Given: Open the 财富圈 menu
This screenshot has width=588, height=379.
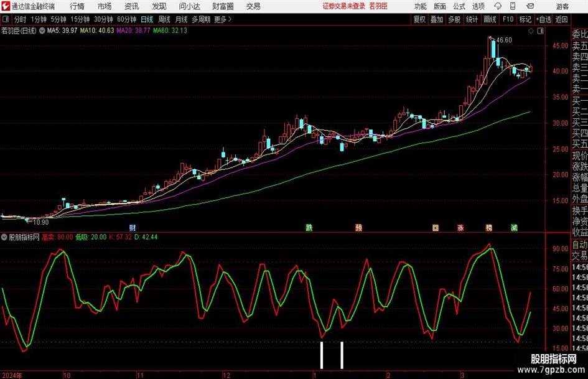Looking at the screenshot, I should click(x=223, y=6).
